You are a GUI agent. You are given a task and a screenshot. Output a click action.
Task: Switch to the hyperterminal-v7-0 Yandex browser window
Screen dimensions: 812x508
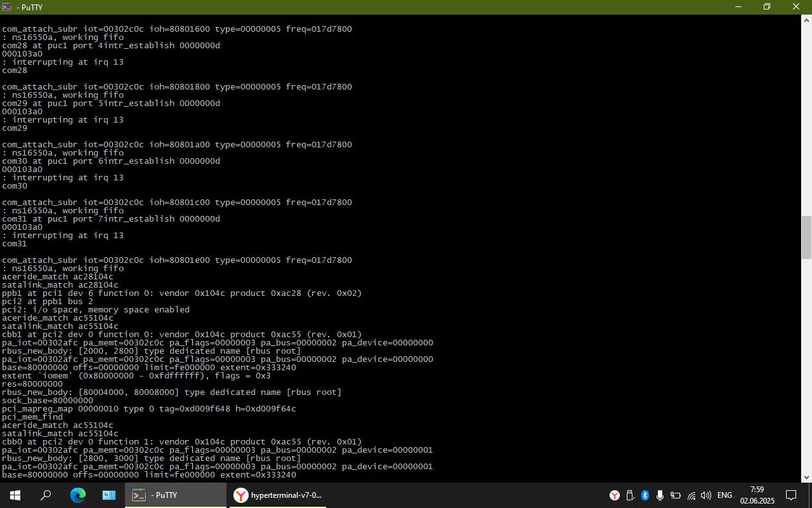coord(277,495)
